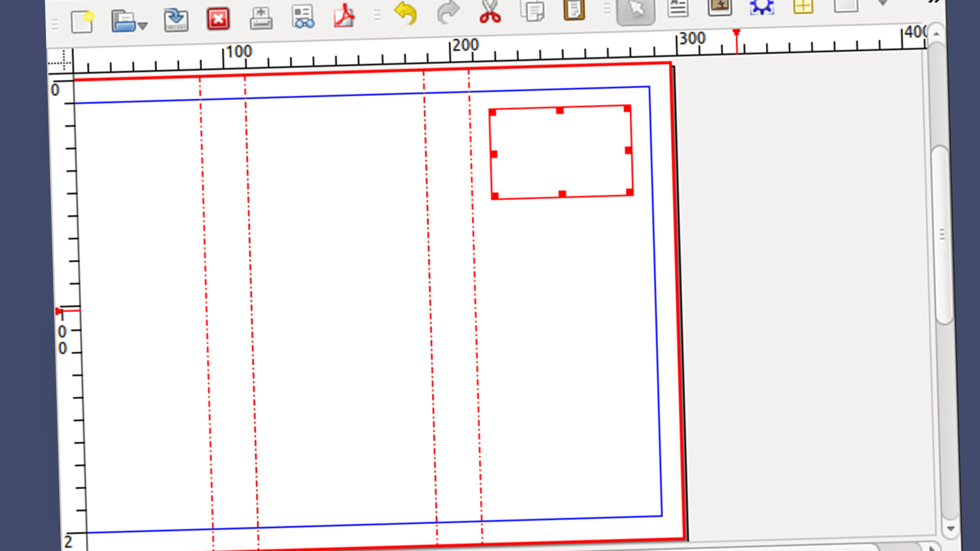Click the Copy icon
Image resolution: width=980 pixels, height=551 pixels.
pos(532,10)
